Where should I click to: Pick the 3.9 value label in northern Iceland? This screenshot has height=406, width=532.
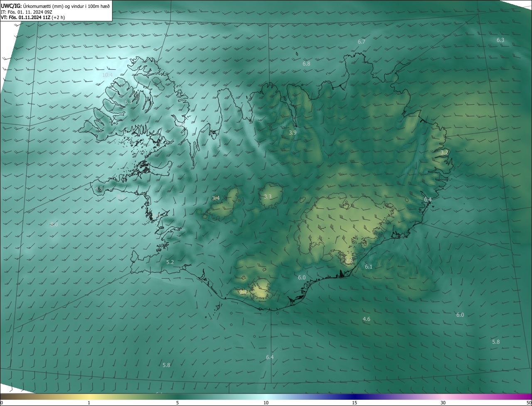pyautogui.click(x=293, y=132)
